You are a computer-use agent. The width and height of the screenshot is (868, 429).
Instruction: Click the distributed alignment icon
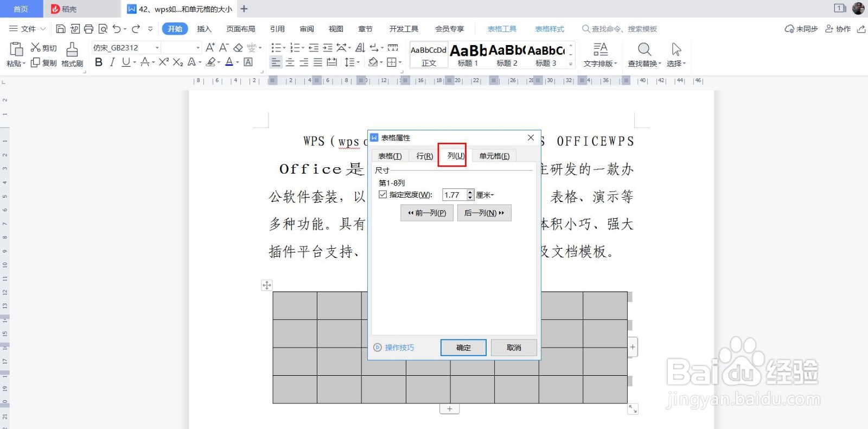pos(332,62)
